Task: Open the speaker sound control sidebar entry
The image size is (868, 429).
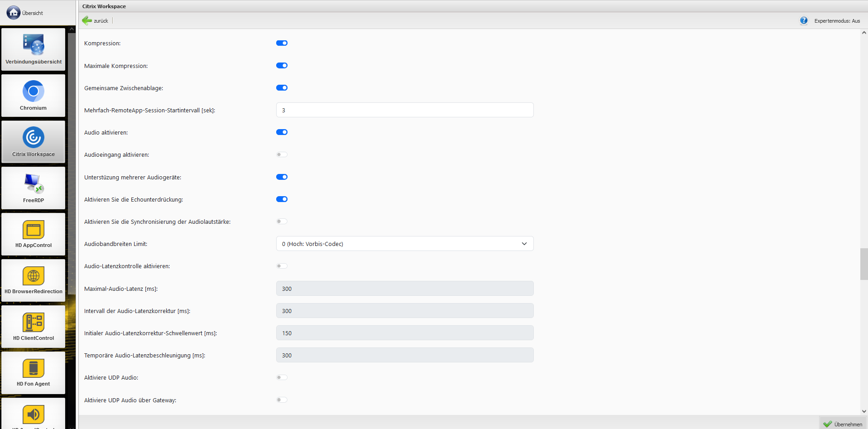Action: (34, 414)
